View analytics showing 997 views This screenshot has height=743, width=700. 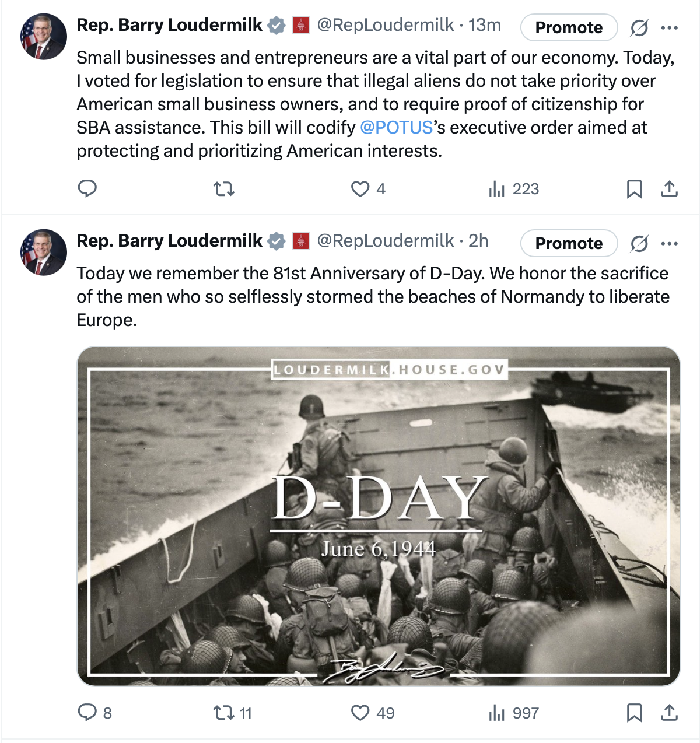[514, 713]
